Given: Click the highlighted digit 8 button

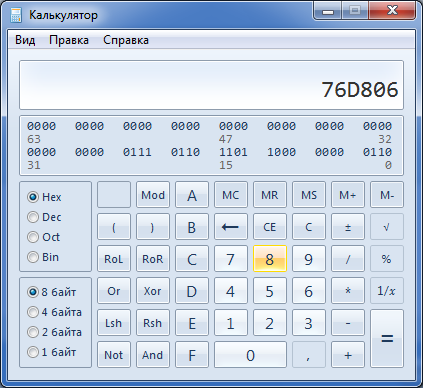Looking at the screenshot, I should (x=270, y=259).
